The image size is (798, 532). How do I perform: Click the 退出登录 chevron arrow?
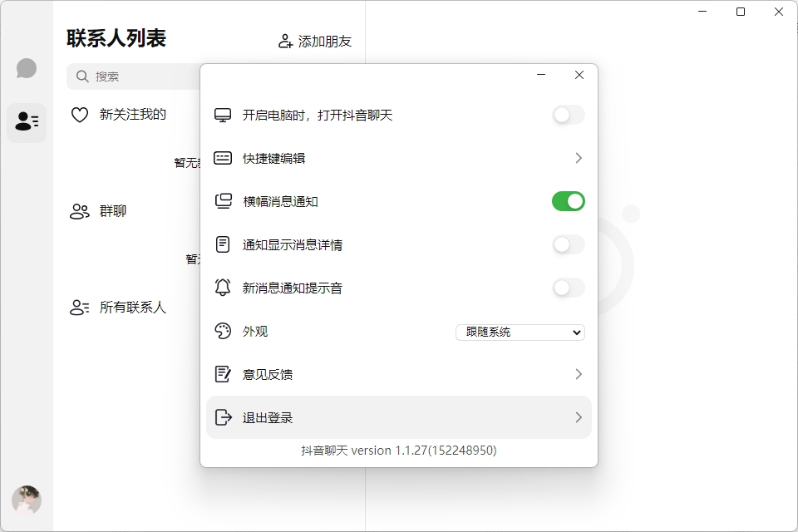click(x=579, y=417)
